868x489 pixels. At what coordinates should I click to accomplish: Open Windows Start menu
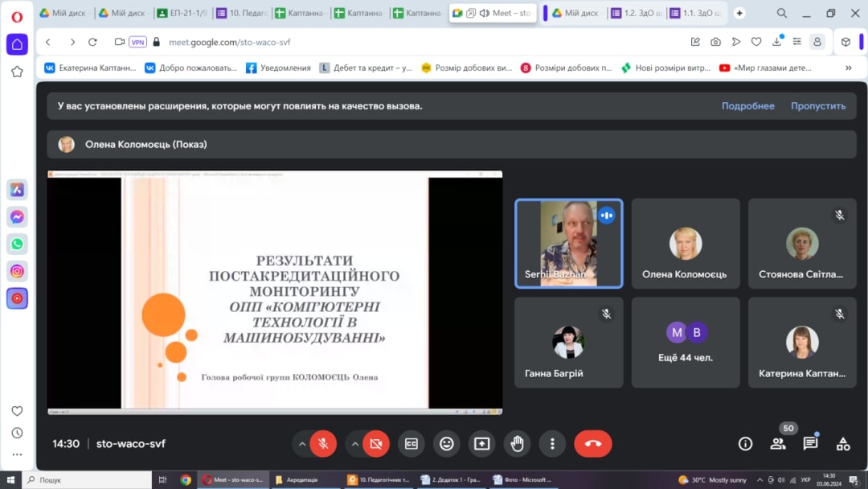pos(10,479)
